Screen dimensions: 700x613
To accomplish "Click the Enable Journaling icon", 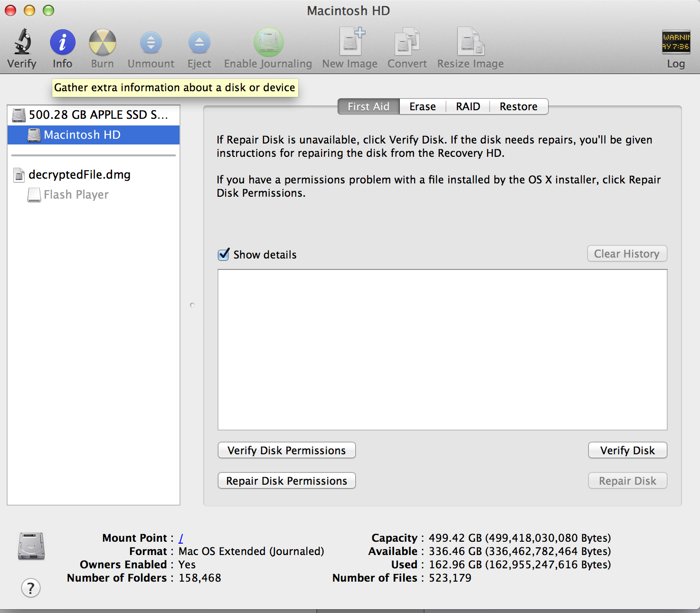I will pos(268,42).
